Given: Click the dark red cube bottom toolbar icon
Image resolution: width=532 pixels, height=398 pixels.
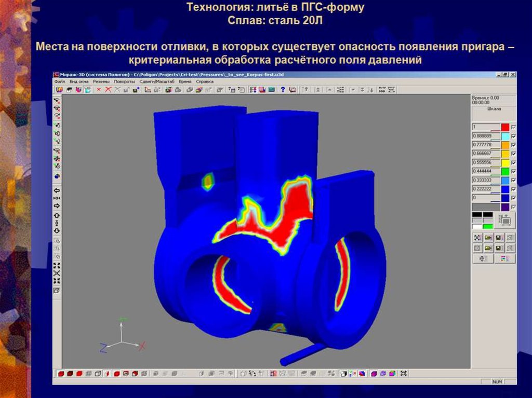Looking at the screenshot, I should click(70, 374).
